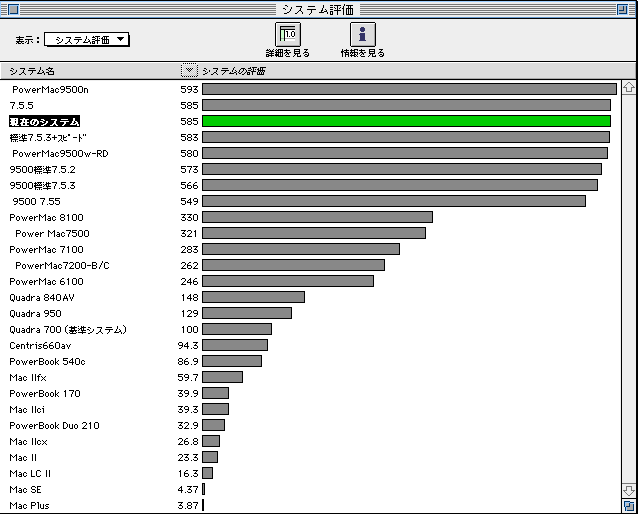The image size is (638, 514).
Task: Click the PowerMac 8100 rating bar
Action: (x=317, y=217)
